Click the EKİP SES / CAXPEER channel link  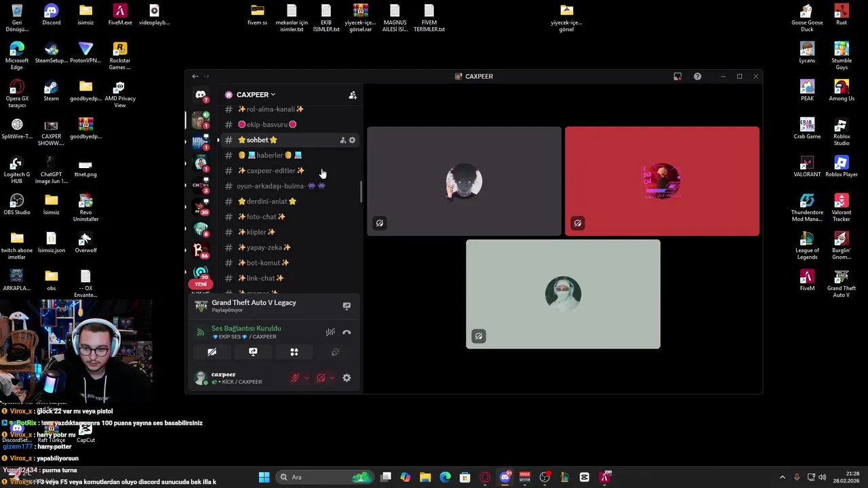245,337
